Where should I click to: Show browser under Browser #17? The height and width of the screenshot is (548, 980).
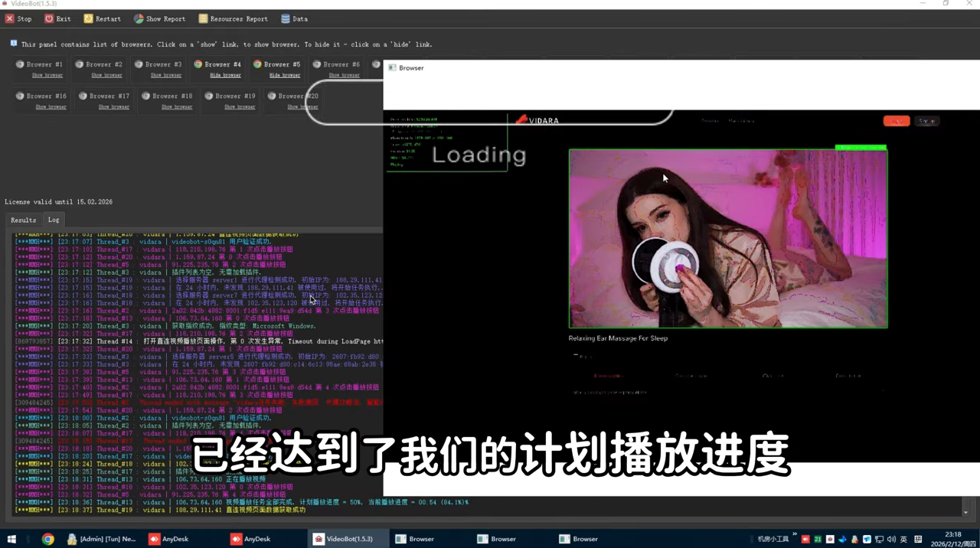pyautogui.click(x=114, y=106)
